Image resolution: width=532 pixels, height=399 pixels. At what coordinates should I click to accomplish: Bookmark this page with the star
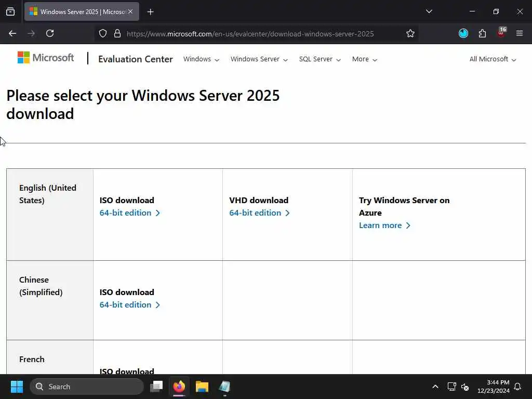point(410,33)
